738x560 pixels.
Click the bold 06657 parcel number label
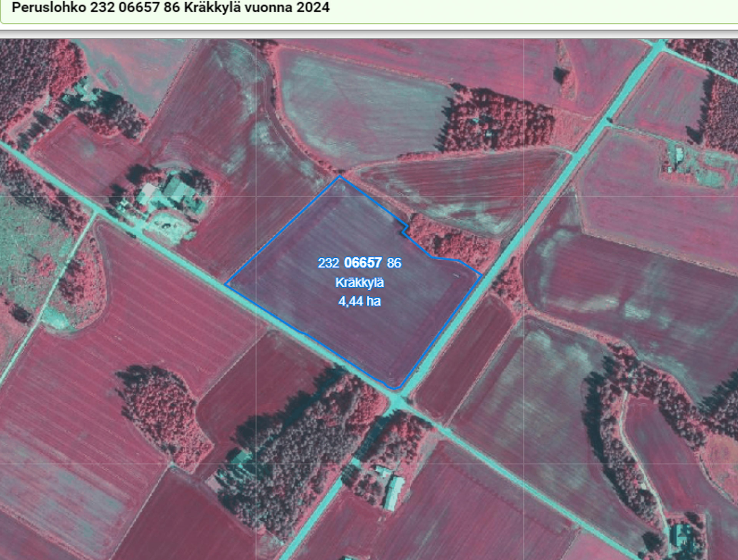[363, 263]
